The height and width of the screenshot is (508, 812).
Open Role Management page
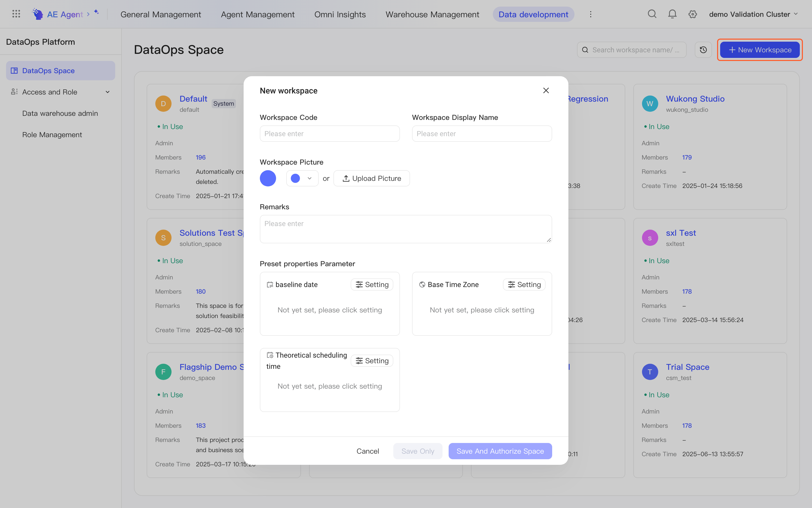pos(52,135)
